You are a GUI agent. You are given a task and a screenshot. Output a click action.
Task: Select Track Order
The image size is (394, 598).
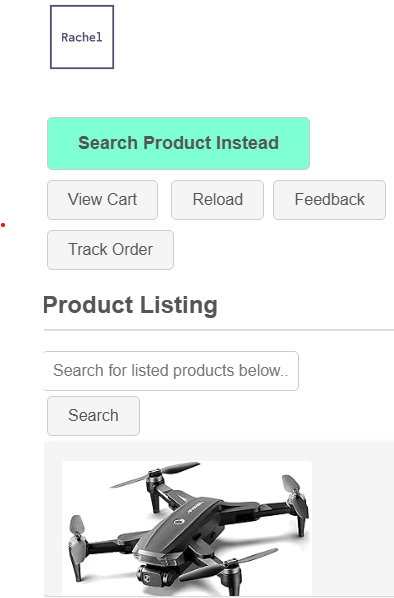click(x=111, y=250)
